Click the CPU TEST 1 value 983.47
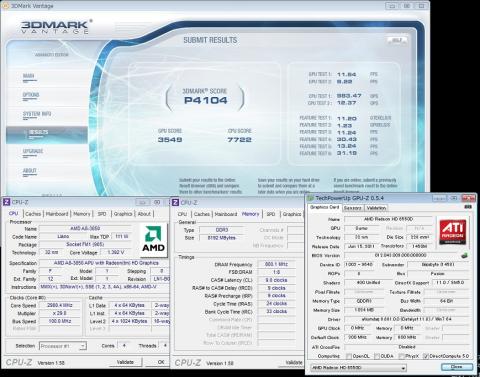 [349, 96]
